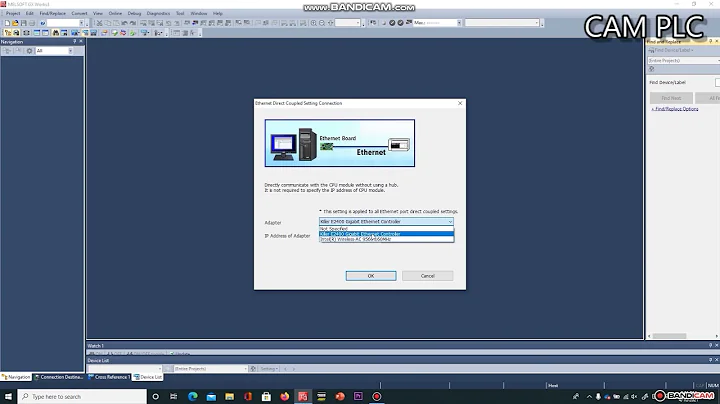Click the Save project icon
The width and height of the screenshot is (720, 404).
(x=23, y=23)
